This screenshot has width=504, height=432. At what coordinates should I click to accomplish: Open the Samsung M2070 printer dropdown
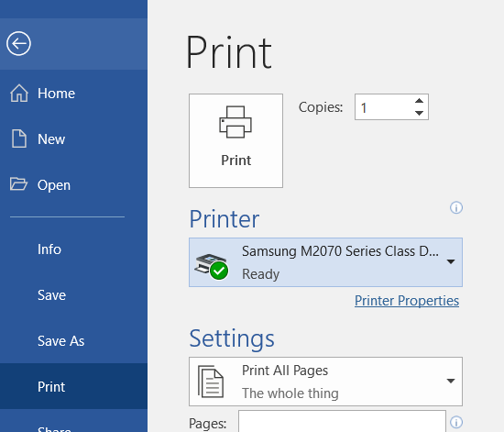tap(325, 262)
